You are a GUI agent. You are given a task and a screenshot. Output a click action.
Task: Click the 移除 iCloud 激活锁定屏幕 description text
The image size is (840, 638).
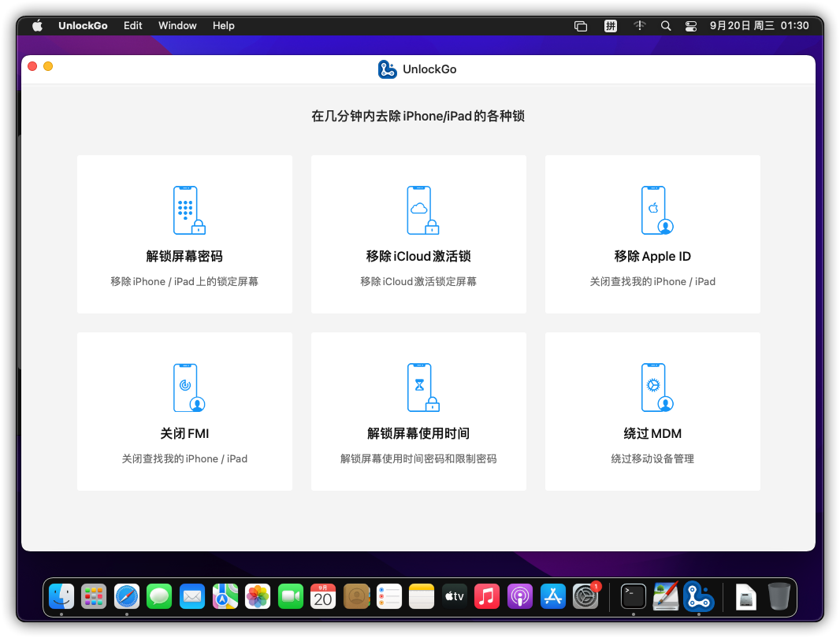click(418, 281)
